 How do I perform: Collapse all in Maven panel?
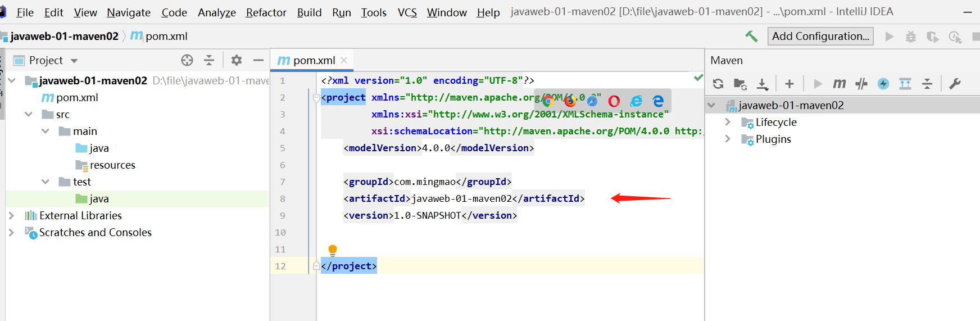(927, 84)
